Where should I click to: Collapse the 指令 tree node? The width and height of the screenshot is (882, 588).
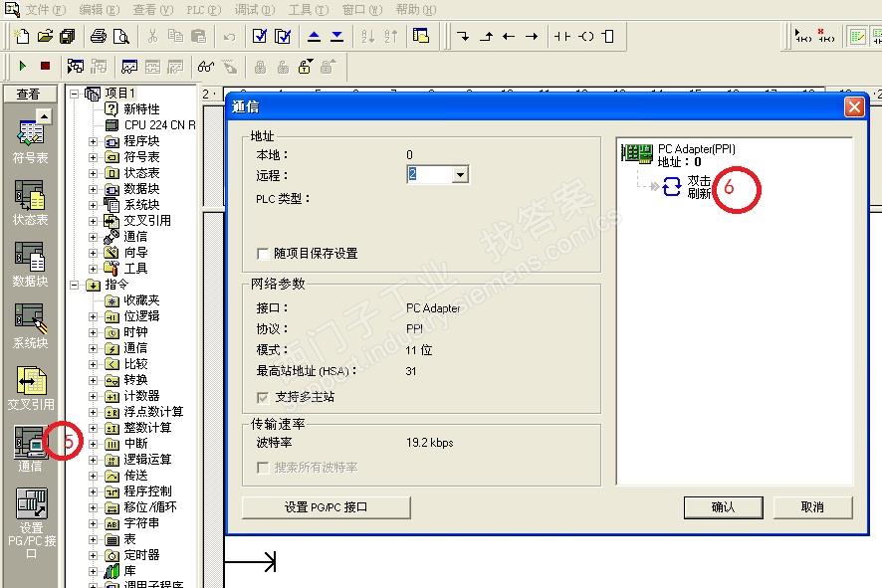click(75, 285)
